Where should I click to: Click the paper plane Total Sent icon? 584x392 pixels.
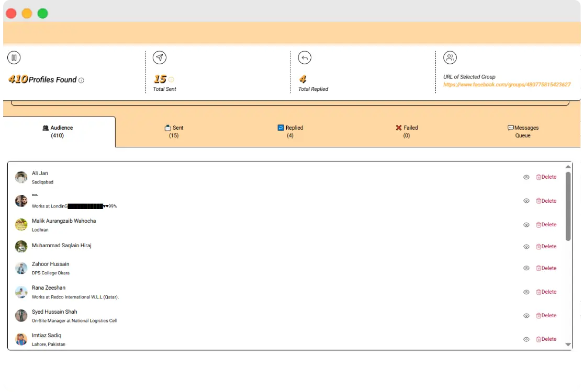click(x=160, y=57)
